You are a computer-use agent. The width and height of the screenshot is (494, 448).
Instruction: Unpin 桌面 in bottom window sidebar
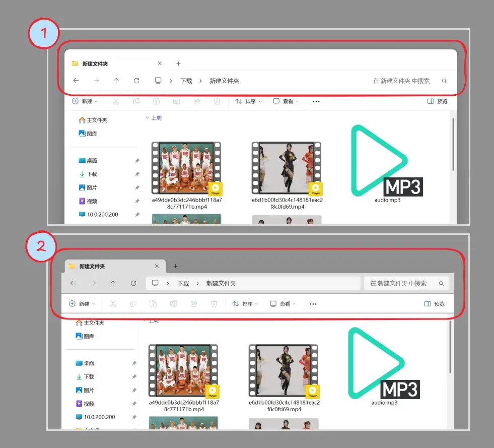pos(134,363)
